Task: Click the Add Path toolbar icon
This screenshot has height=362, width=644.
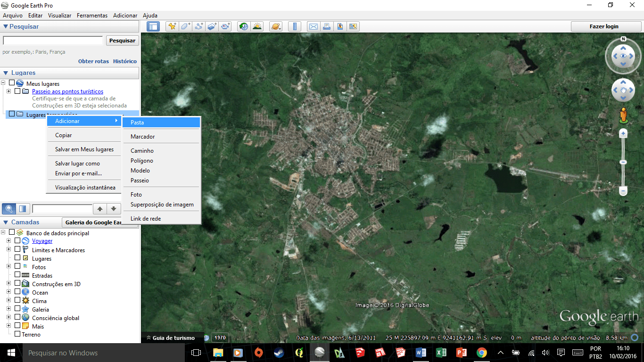Action: (x=198, y=26)
